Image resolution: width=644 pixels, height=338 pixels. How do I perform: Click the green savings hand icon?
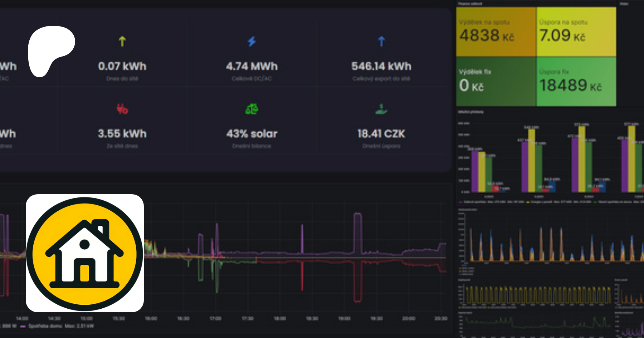click(x=381, y=109)
